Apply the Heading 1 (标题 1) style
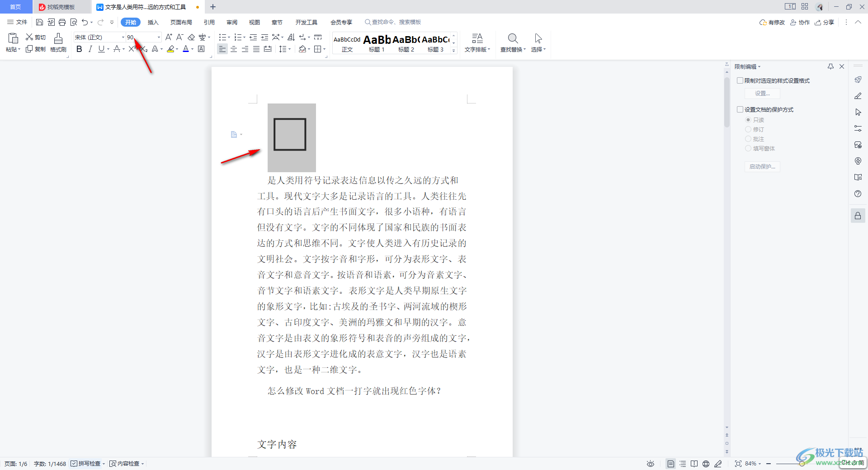The height and width of the screenshot is (470, 868). (377, 43)
